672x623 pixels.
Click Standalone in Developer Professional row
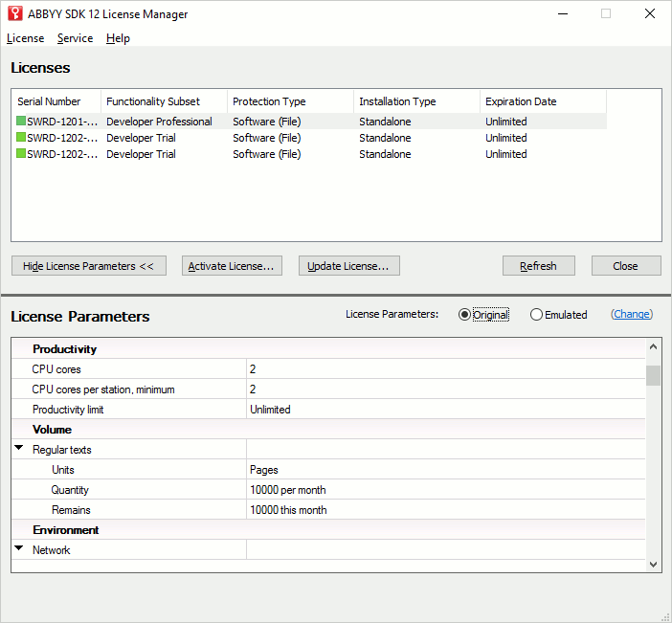pyautogui.click(x=385, y=122)
